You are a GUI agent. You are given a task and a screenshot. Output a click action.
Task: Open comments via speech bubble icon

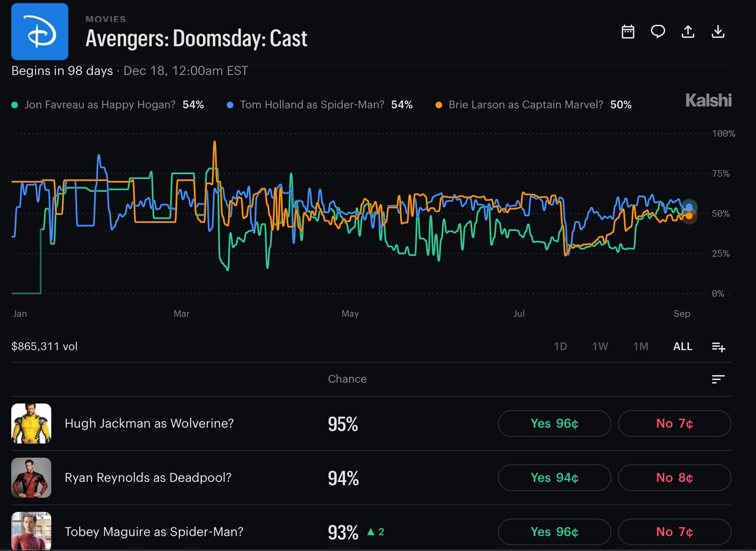[658, 32]
